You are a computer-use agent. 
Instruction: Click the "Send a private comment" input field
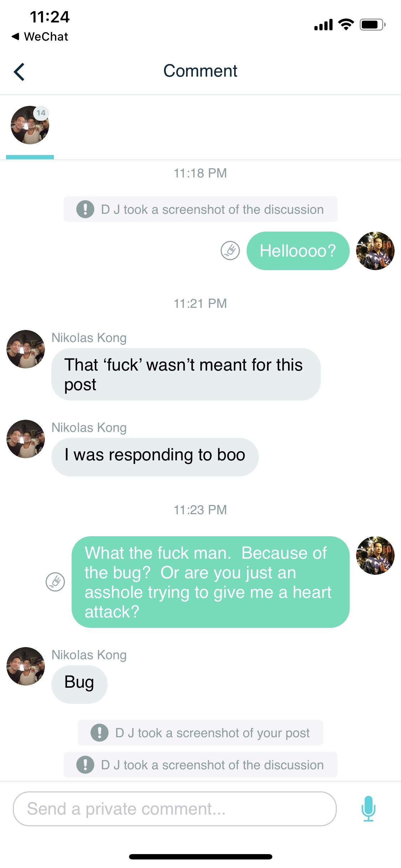pyautogui.click(x=175, y=808)
